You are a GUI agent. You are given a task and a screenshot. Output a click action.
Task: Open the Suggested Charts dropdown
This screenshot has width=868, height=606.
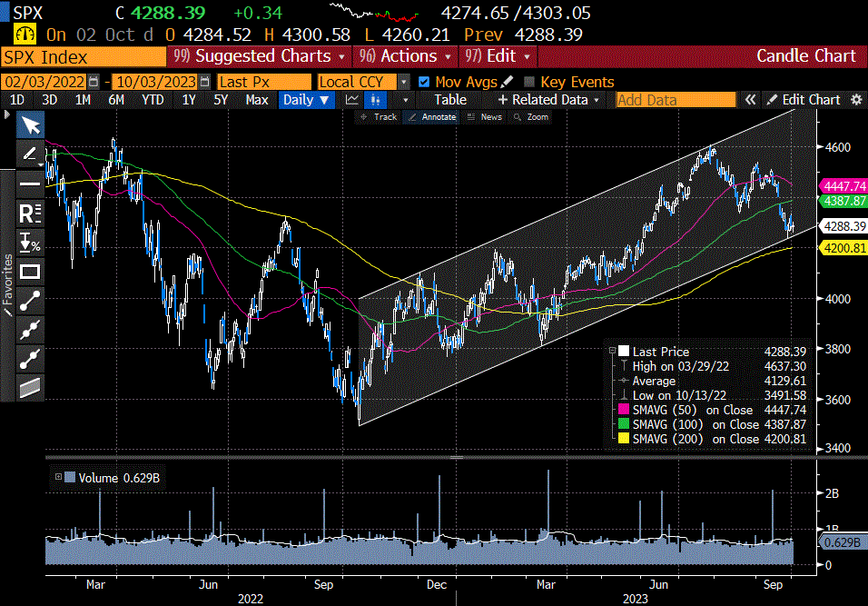(260, 56)
